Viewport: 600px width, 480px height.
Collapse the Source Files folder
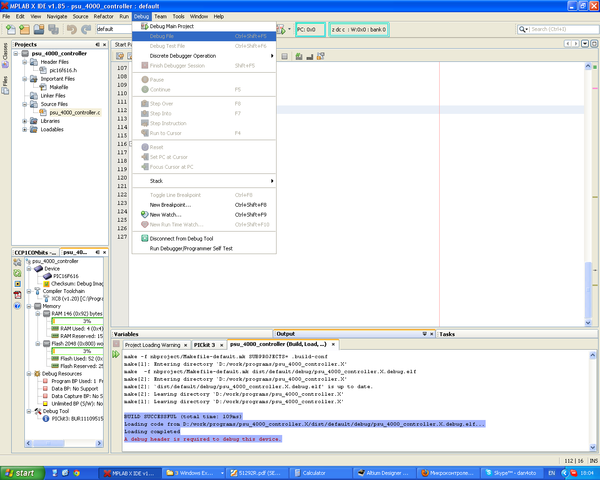[x=24, y=104]
